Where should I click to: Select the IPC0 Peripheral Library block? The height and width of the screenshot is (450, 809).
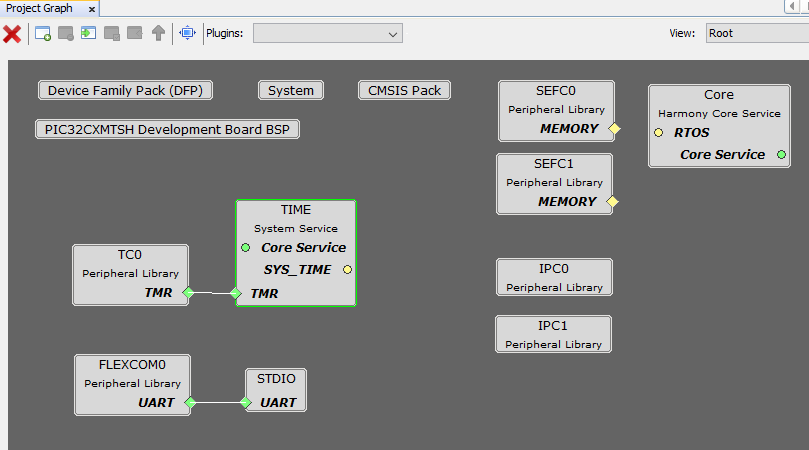(554, 277)
